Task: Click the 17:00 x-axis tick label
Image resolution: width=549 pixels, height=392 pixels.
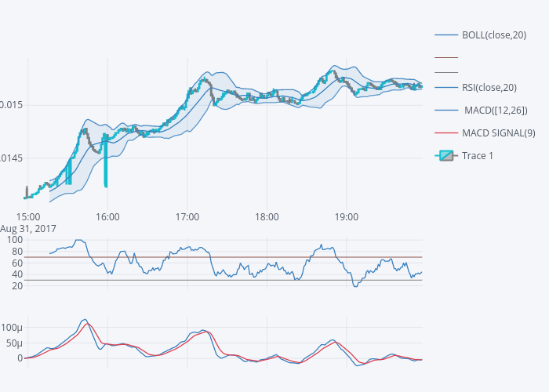Action: 187,216
